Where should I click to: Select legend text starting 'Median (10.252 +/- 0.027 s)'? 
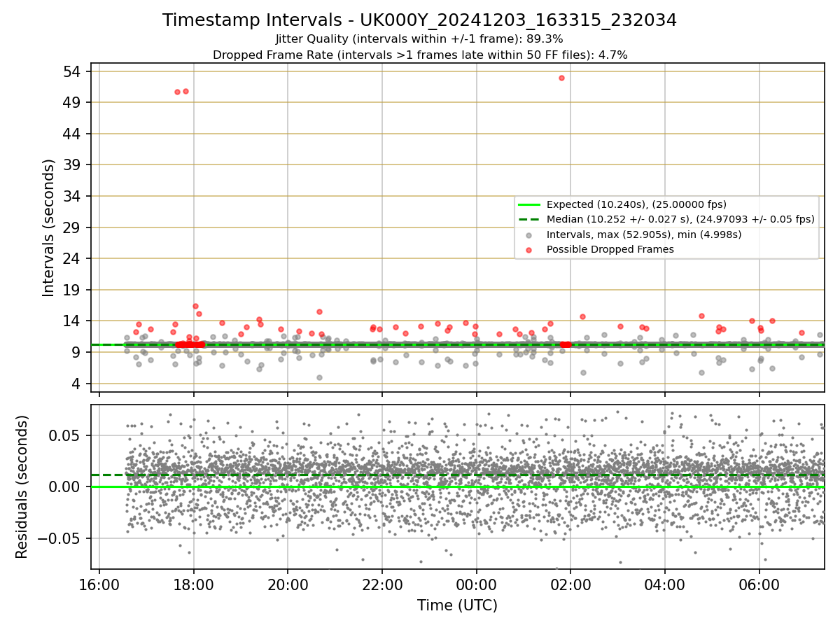[681, 219]
